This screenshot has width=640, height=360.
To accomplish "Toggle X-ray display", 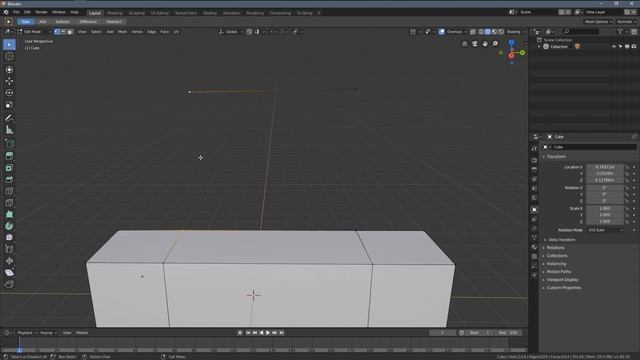I will pos(473,32).
